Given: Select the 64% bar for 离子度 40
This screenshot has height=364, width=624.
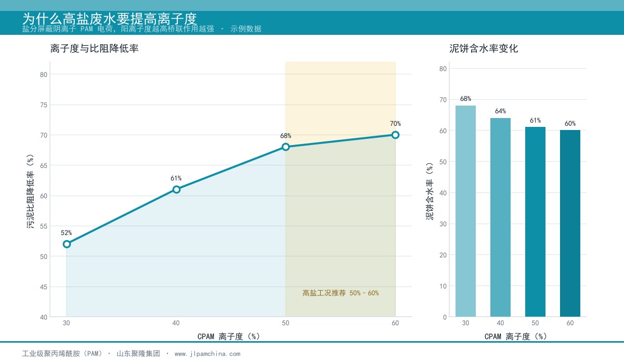Looking at the screenshot, I should coord(500,217).
